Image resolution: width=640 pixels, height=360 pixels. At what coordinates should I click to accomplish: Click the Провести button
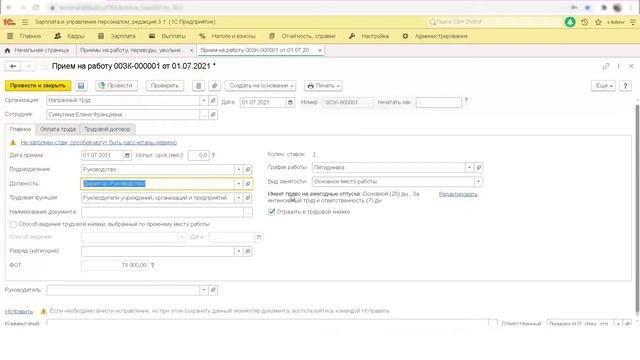pos(116,86)
